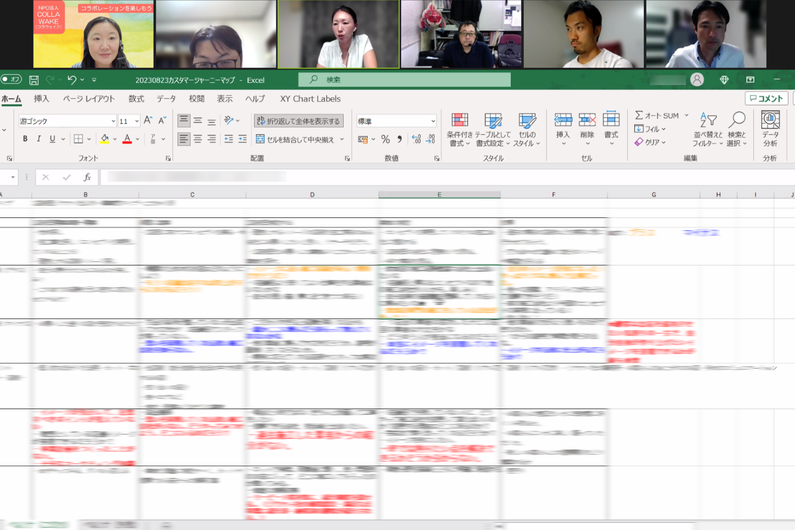This screenshot has height=530, width=795.
Task: Click Merge and Center (セルを結合して中央揃え)
Action: click(298, 140)
